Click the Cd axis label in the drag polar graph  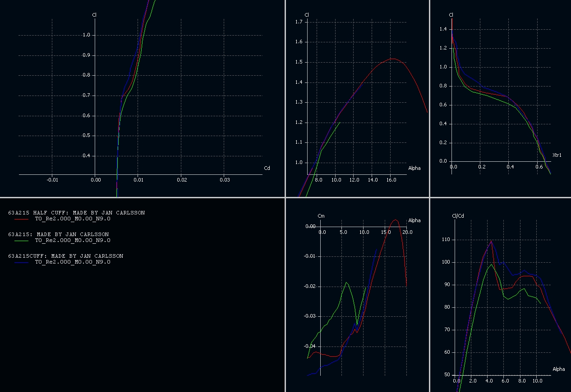coord(267,169)
